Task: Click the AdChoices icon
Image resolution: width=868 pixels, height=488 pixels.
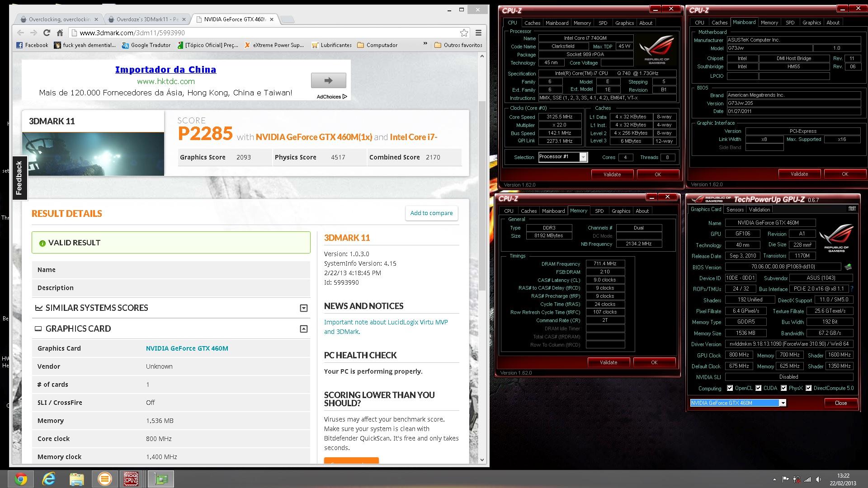Action: [x=344, y=97]
